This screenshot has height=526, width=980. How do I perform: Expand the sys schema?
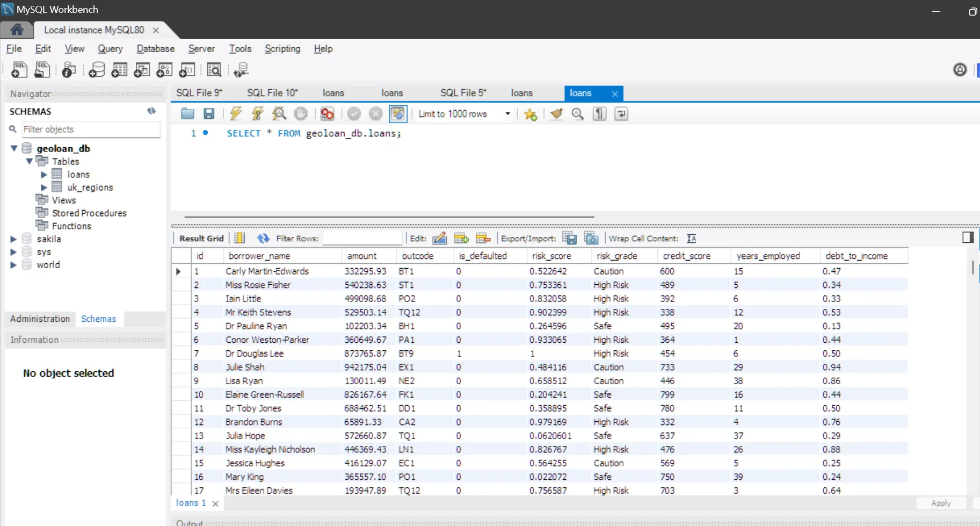pyautogui.click(x=14, y=251)
